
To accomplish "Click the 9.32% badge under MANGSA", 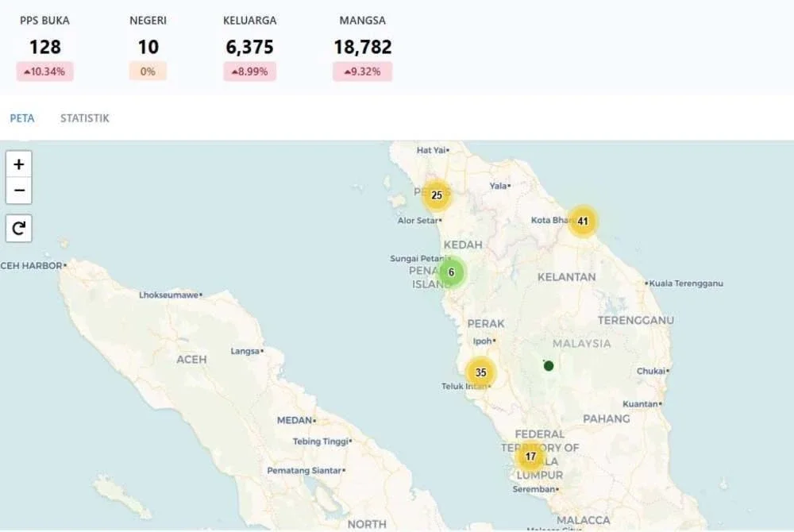I will point(362,71).
